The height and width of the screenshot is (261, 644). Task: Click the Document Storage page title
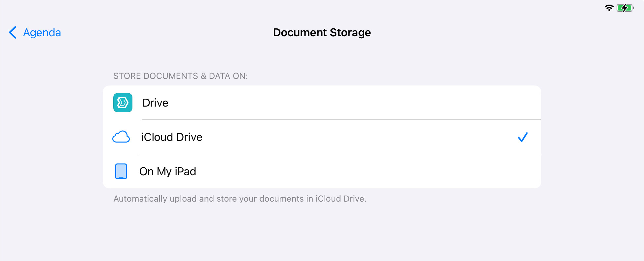(x=322, y=32)
